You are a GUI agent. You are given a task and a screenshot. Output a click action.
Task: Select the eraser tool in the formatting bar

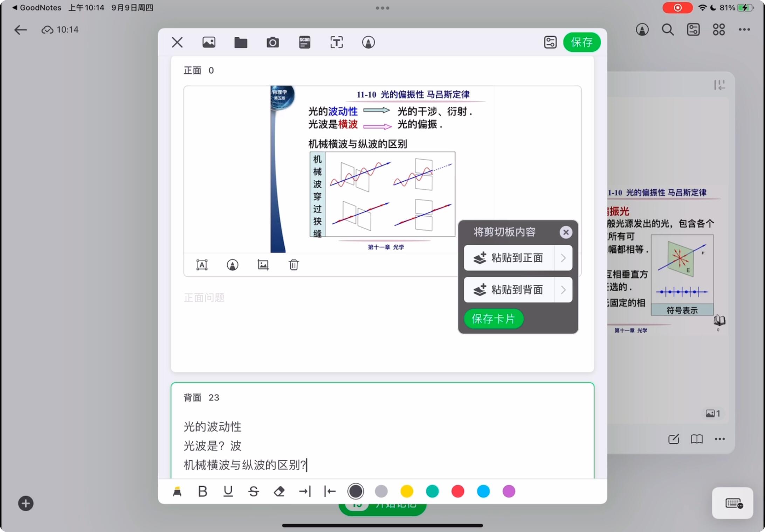pyautogui.click(x=279, y=491)
